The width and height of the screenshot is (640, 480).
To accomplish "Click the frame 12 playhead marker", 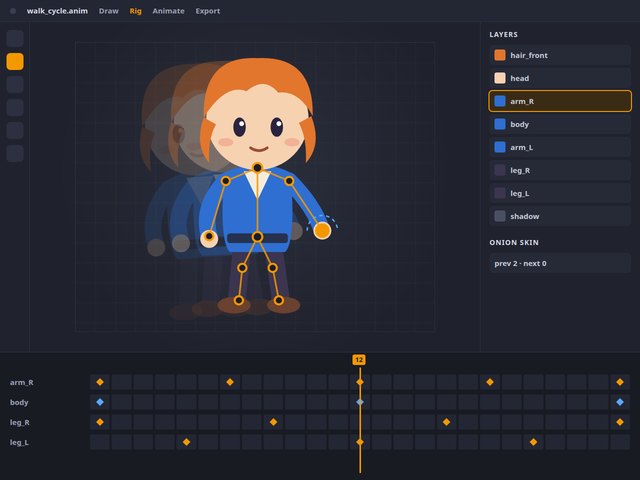I will pyautogui.click(x=359, y=360).
